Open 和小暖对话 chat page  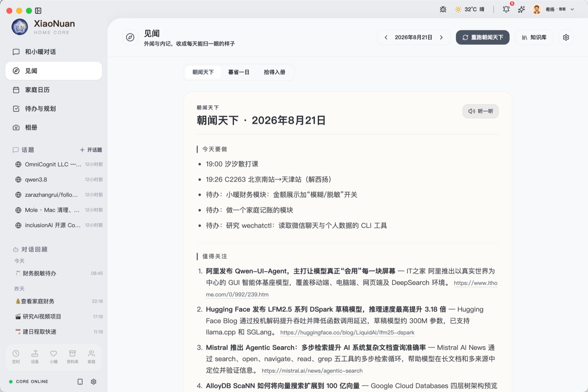(x=54, y=52)
